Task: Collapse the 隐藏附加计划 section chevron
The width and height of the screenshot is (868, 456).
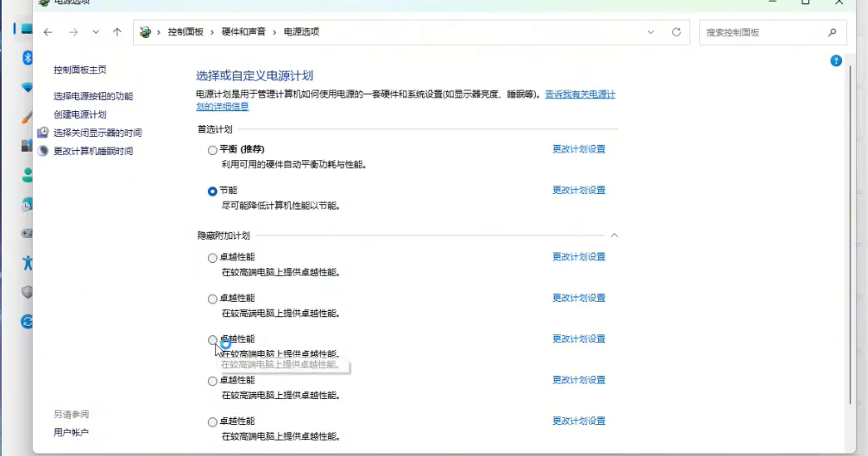Action: 614,235
